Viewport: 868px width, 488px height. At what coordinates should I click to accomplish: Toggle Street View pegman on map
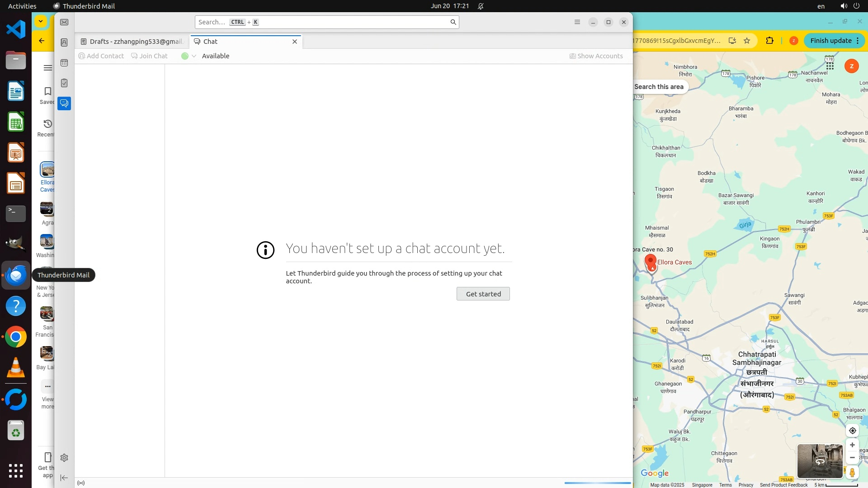852,473
